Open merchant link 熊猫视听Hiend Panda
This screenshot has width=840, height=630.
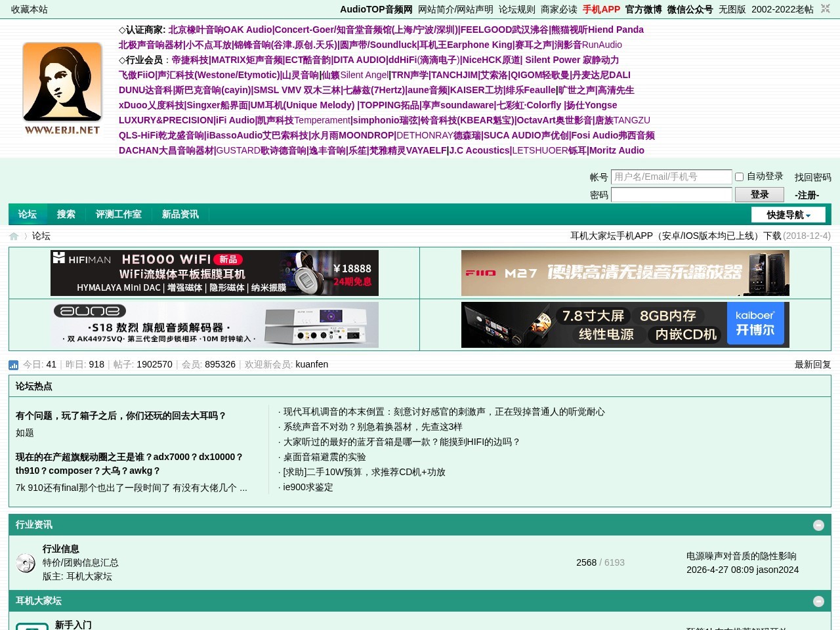(x=597, y=30)
